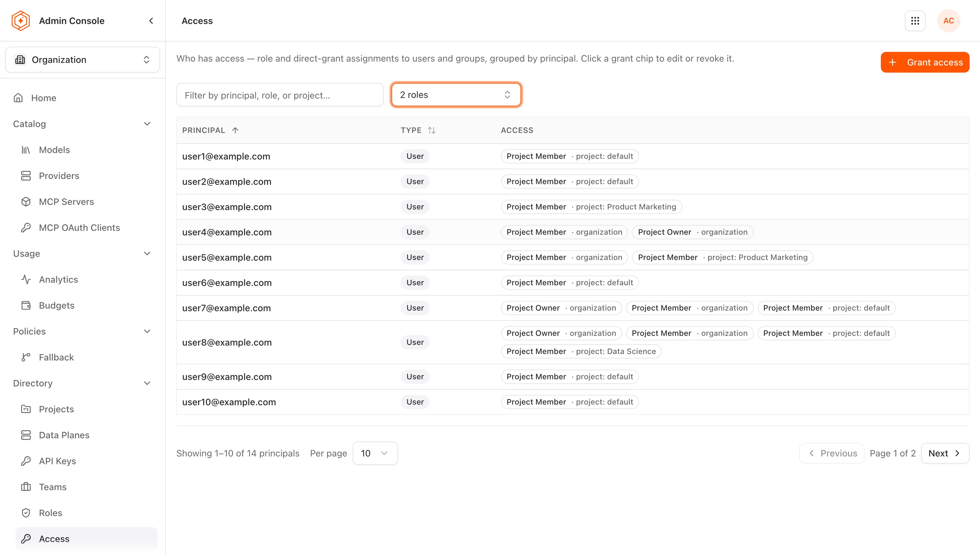Click the MCP OAuth Clients key icon

click(x=26, y=228)
